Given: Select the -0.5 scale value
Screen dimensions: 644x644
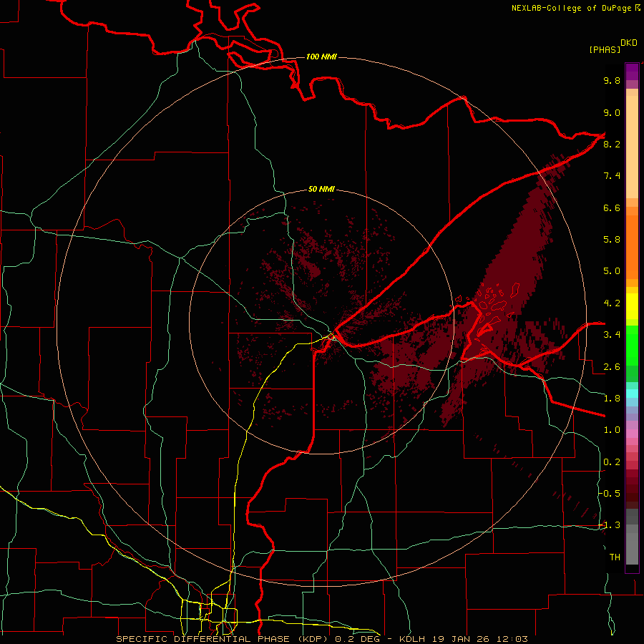Looking at the screenshot, I should pos(610,494).
